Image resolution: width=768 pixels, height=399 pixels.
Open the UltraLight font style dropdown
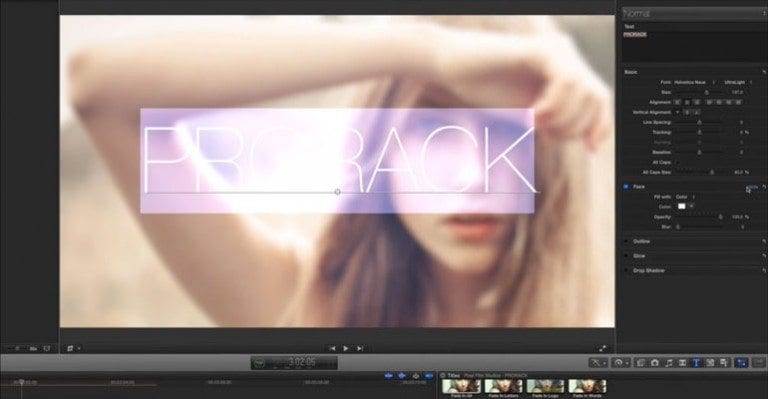(738, 82)
